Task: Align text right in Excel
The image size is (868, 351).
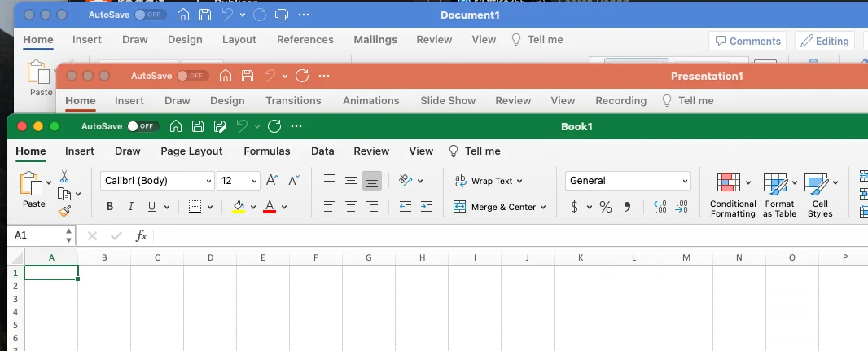Action: [x=372, y=207]
